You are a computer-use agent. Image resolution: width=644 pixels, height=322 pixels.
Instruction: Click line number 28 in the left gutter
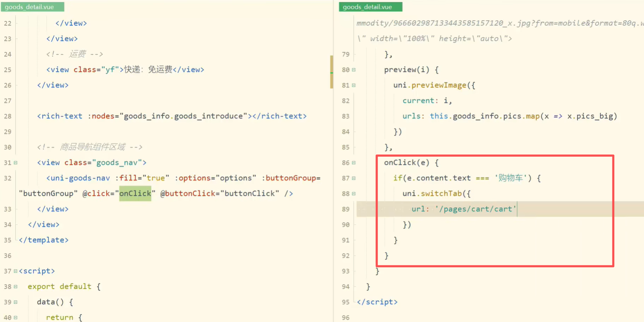(7, 116)
